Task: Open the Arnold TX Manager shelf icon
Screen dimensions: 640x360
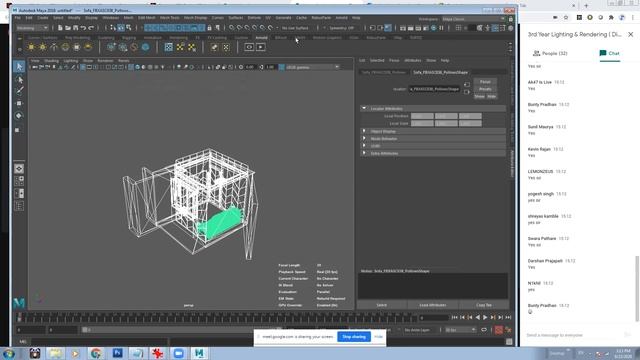Action: pyautogui.click(x=169, y=47)
